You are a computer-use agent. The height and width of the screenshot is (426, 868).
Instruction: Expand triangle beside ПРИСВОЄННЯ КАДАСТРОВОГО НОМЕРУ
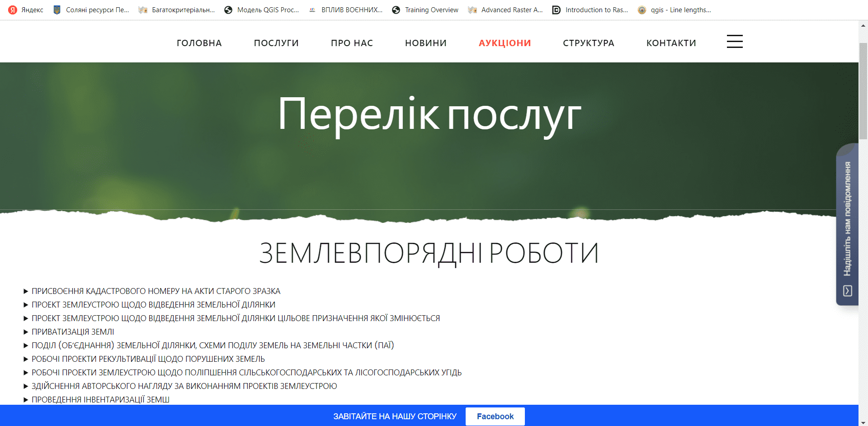pos(26,291)
